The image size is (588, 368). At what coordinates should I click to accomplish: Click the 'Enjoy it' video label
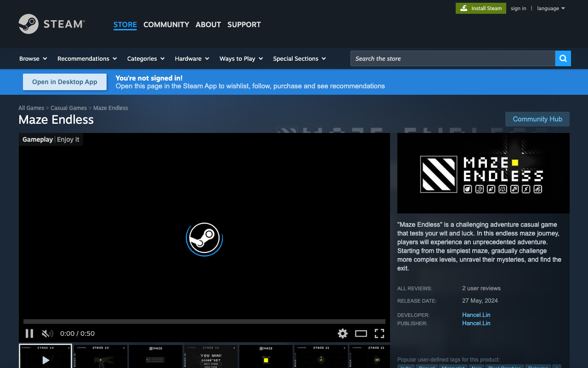[x=68, y=139]
